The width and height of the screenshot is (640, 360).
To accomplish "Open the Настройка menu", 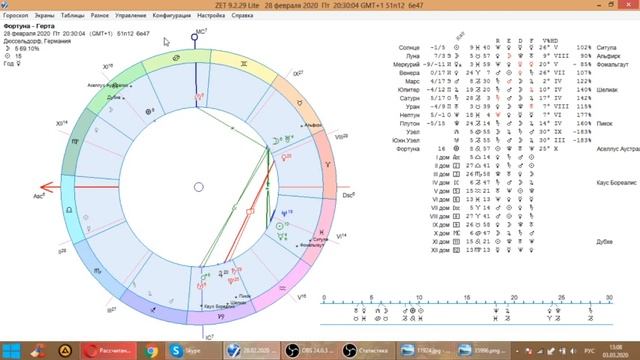I will [211, 15].
